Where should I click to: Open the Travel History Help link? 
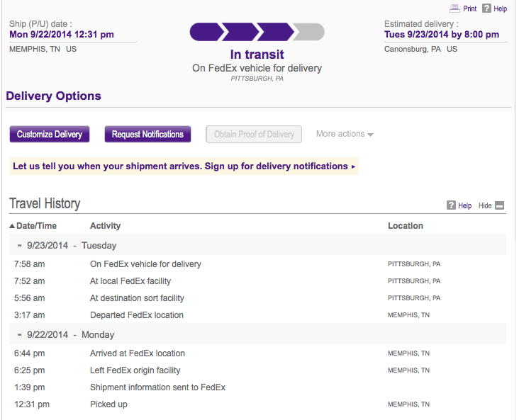[464, 205]
